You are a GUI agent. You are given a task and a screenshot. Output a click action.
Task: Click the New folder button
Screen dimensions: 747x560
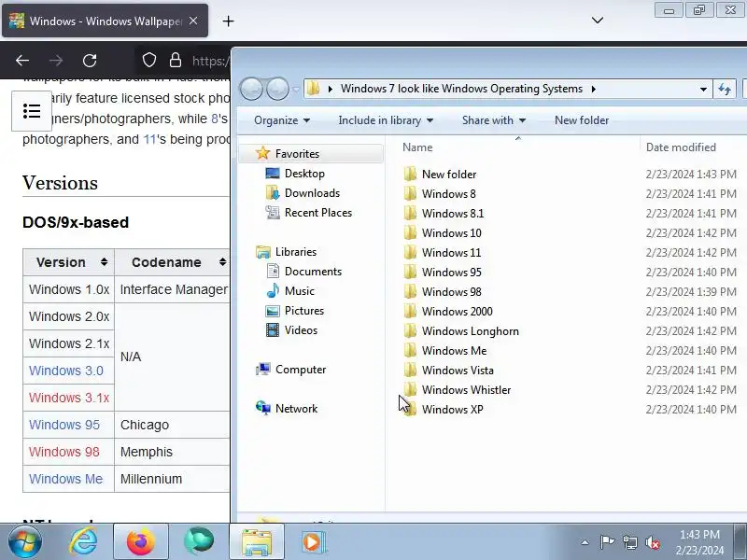click(582, 120)
